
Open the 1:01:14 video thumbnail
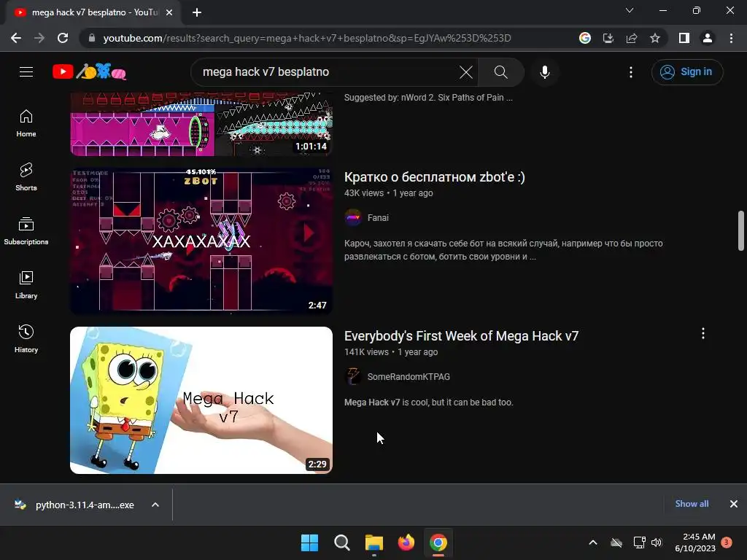pyautogui.click(x=201, y=124)
